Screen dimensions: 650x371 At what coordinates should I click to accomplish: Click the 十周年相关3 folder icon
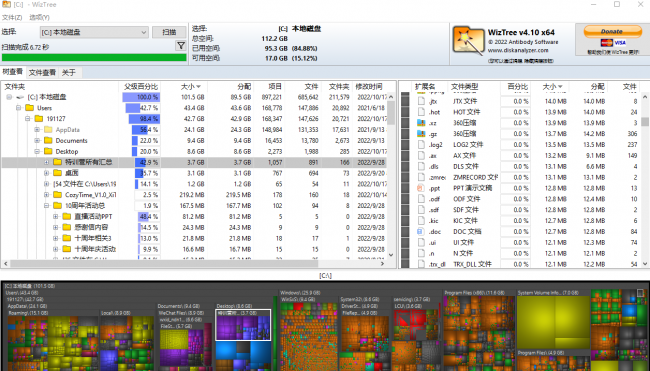67,238
